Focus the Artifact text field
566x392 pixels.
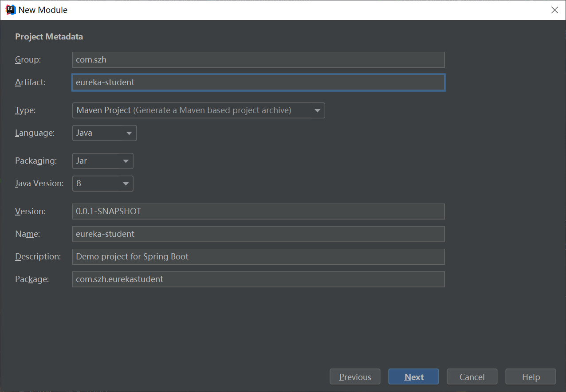tap(259, 82)
